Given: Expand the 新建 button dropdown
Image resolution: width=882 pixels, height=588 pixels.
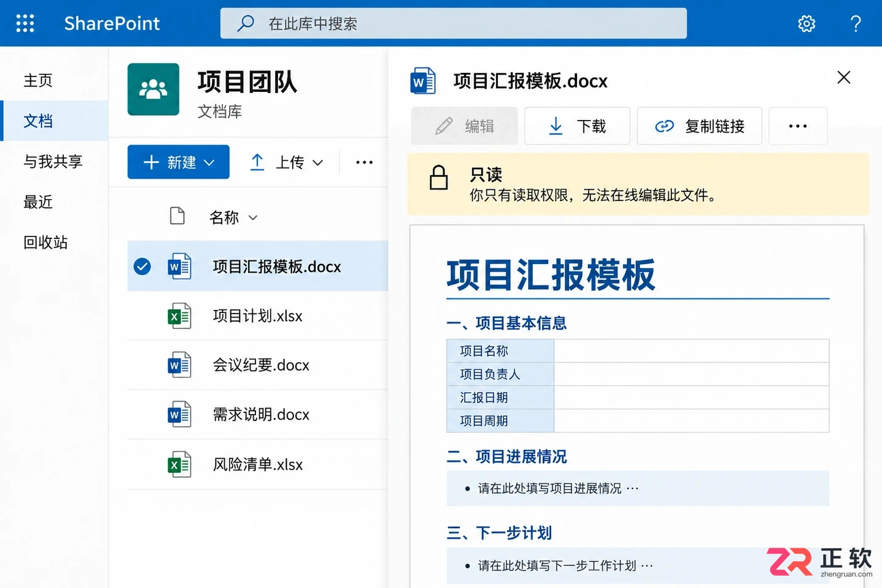Looking at the screenshot, I should tap(209, 162).
